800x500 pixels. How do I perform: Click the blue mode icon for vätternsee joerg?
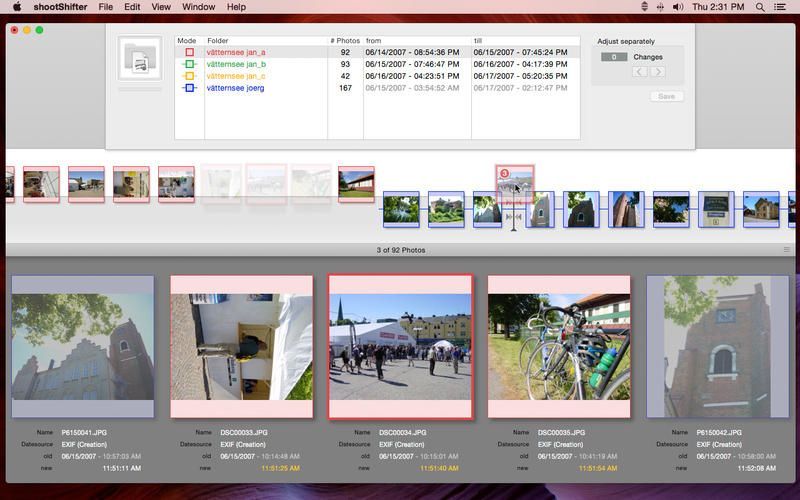(x=188, y=88)
